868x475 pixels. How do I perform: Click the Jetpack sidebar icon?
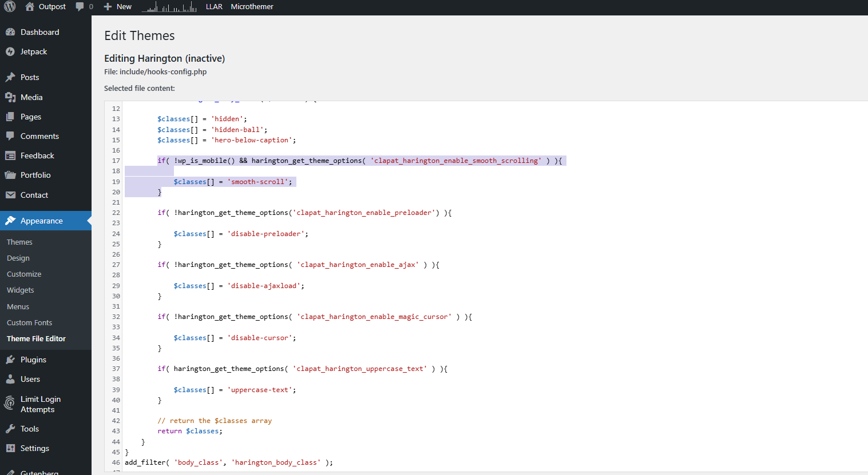10,51
